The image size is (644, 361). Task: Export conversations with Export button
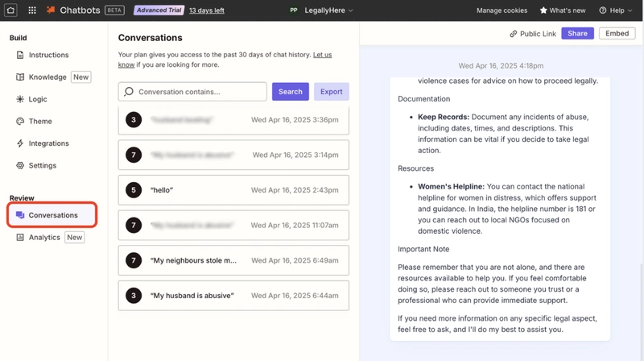(x=332, y=92)
